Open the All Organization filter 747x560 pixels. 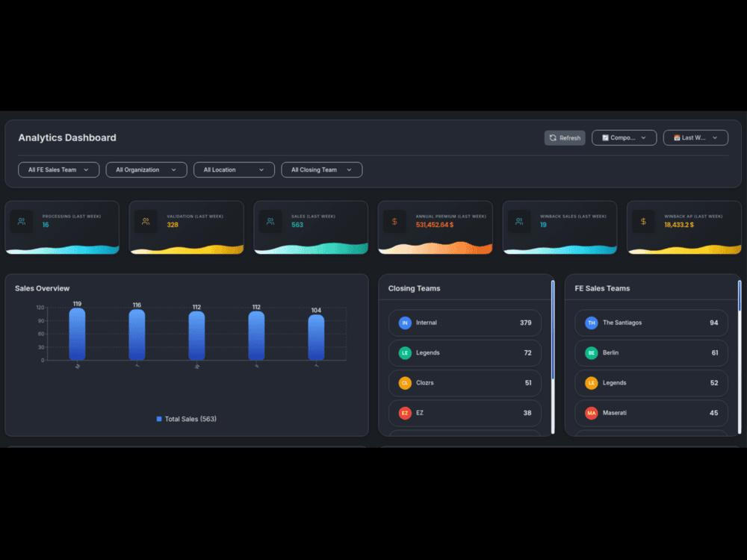point(146,169)
